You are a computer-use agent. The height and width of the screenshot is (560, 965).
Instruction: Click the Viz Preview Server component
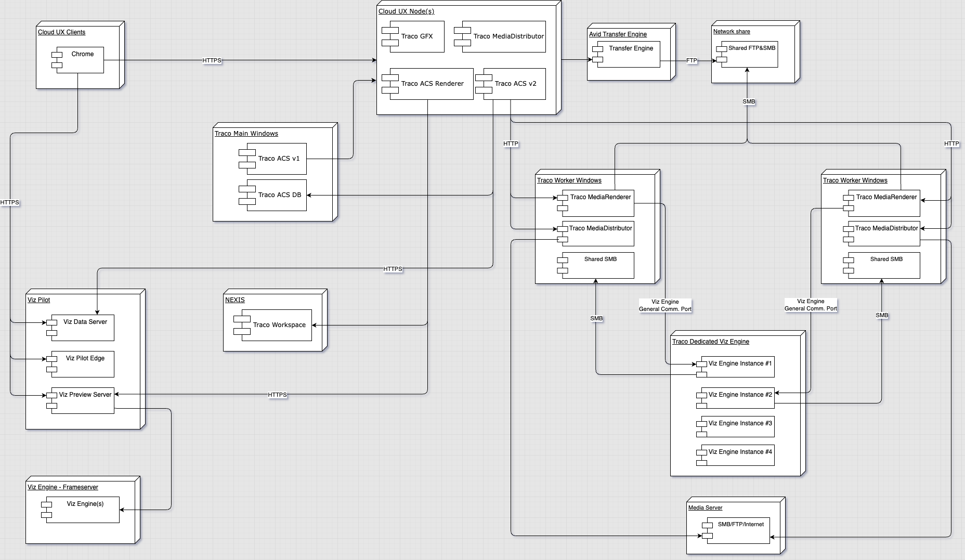(85, 400)
